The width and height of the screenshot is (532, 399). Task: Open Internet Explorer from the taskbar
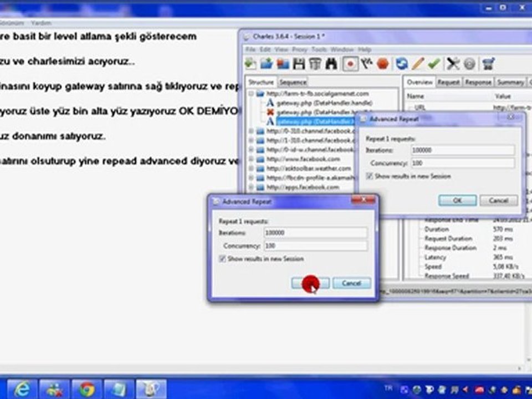pyautogui.click(x=22, y=389)
